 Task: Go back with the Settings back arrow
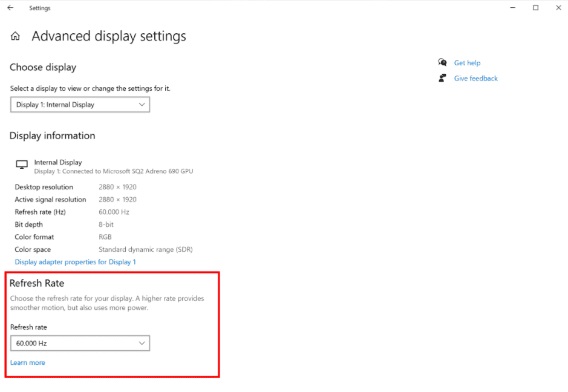(x=10, y=8)
